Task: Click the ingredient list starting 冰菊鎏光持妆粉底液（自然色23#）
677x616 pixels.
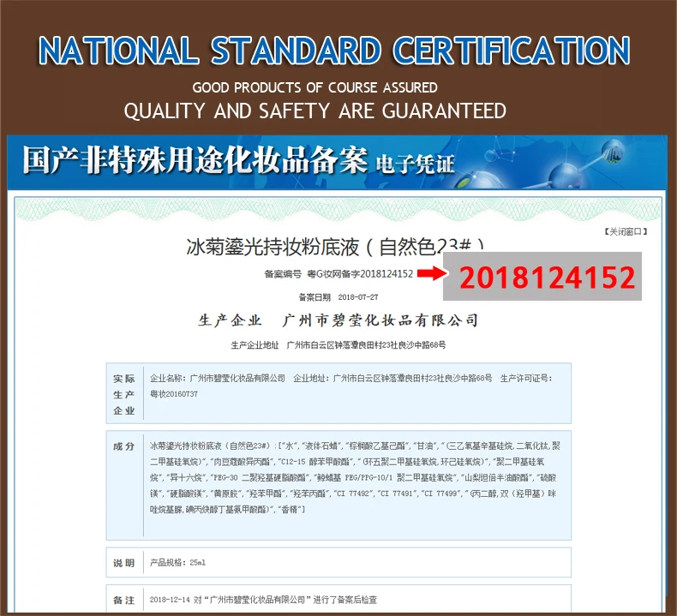Action: pyautogui.click(x=355, y=477)
